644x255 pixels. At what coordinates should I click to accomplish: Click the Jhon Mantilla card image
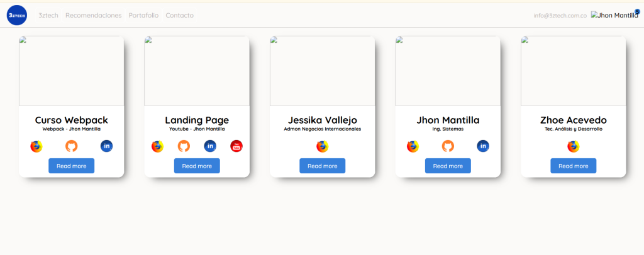pos(448,71)
